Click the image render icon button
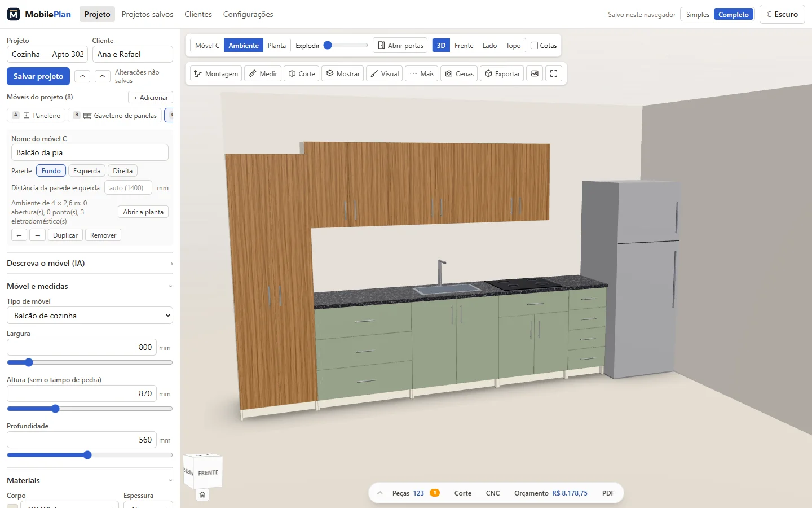This screenshot has width=812, height=508. (x=535, y=73)
